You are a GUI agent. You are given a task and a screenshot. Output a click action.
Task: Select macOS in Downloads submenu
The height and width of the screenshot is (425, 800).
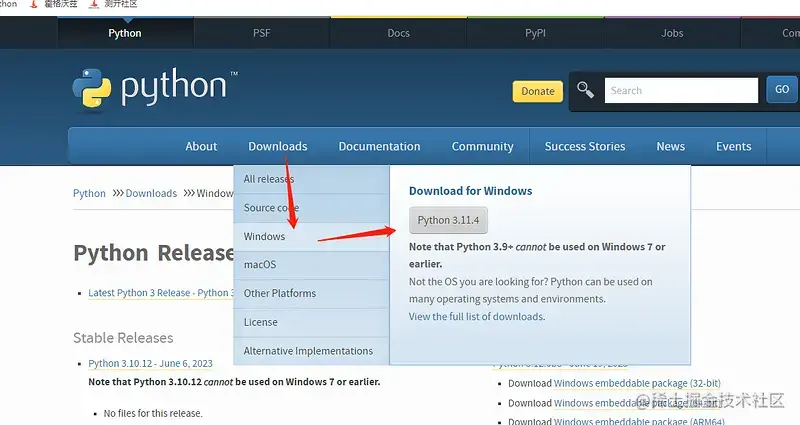[x=311, y=265]
